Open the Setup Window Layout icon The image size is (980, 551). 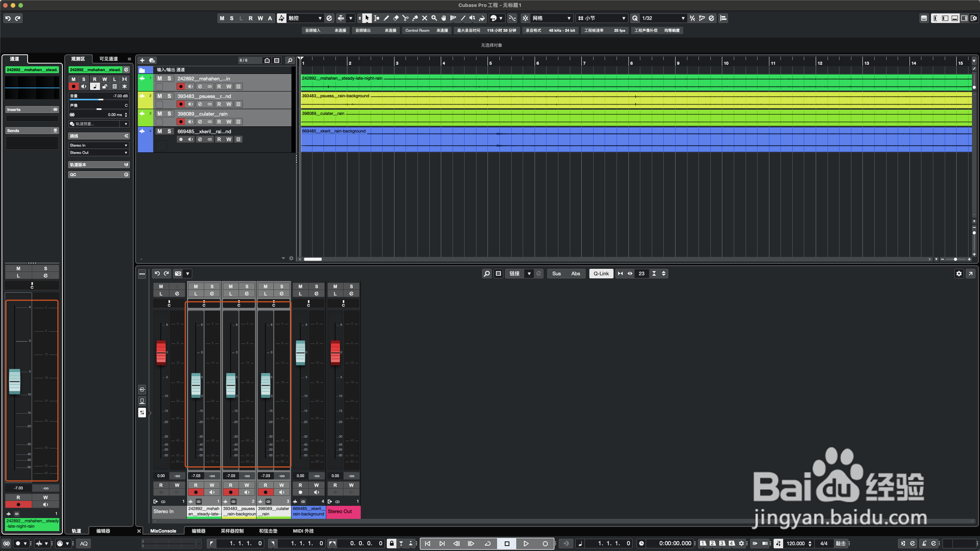click(x=974, y=18)
